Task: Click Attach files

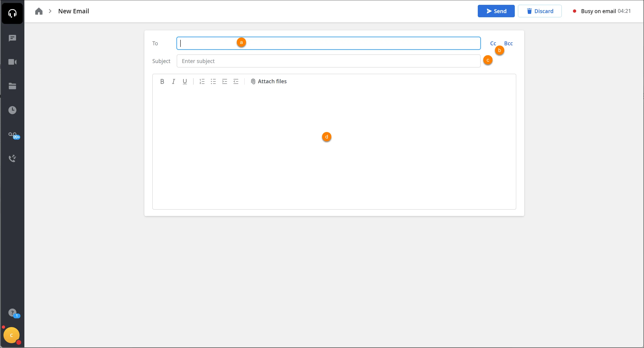Action: pos(269,82)
